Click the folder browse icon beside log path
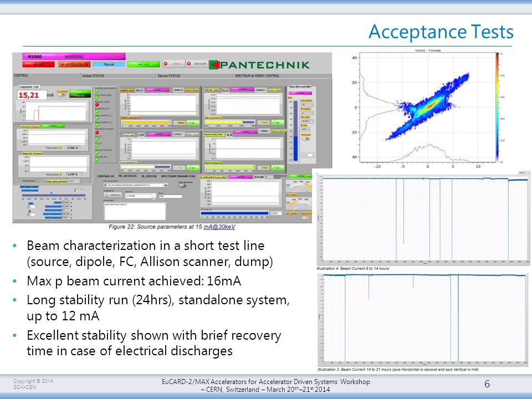 [166, 185]
